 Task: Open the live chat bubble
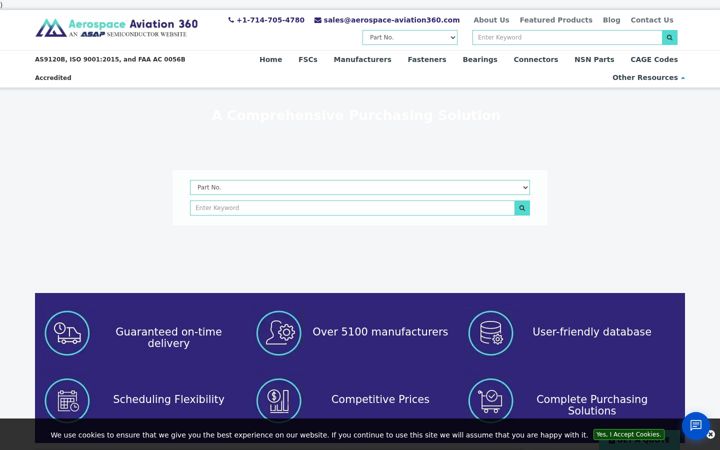[x=696, y=425]
